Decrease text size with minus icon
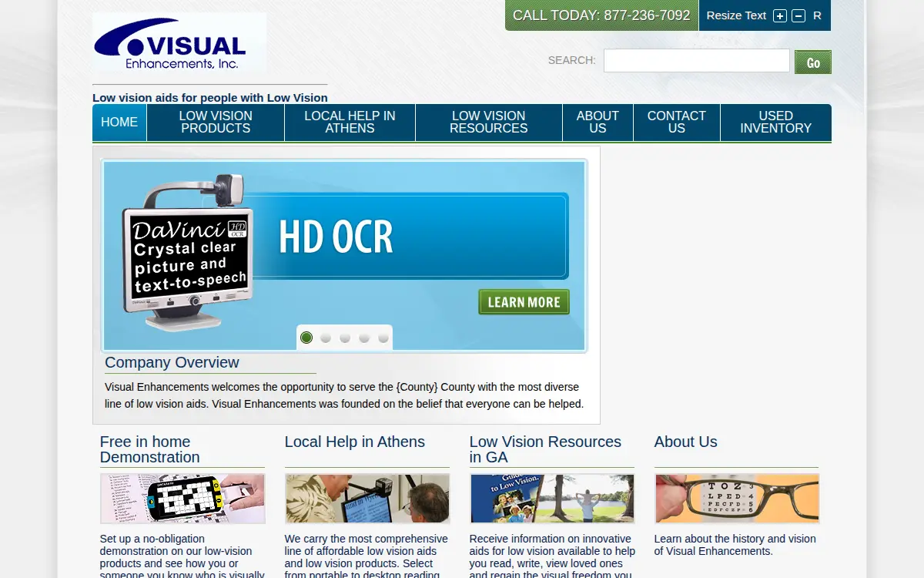924x578 pixels. click(798, 16)
